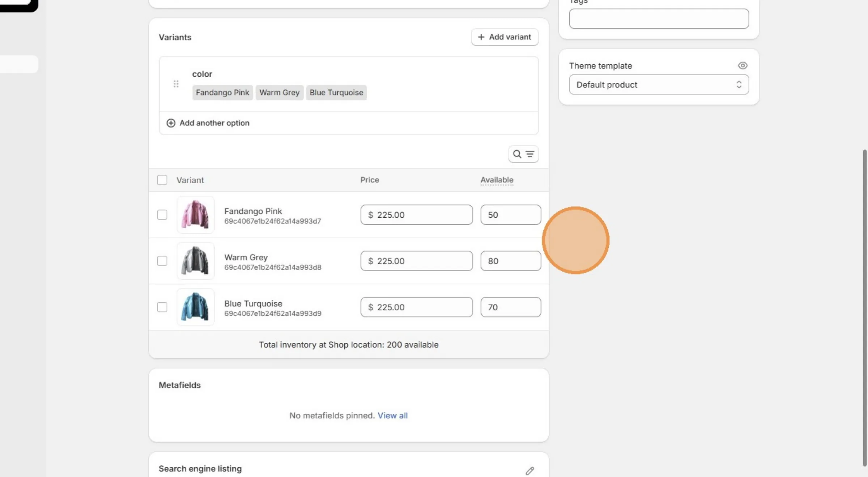The width and height of the screenshot is (868, 477).
Task: Edit Blue Turquoise price field
Action: click(x=416, y=307)
